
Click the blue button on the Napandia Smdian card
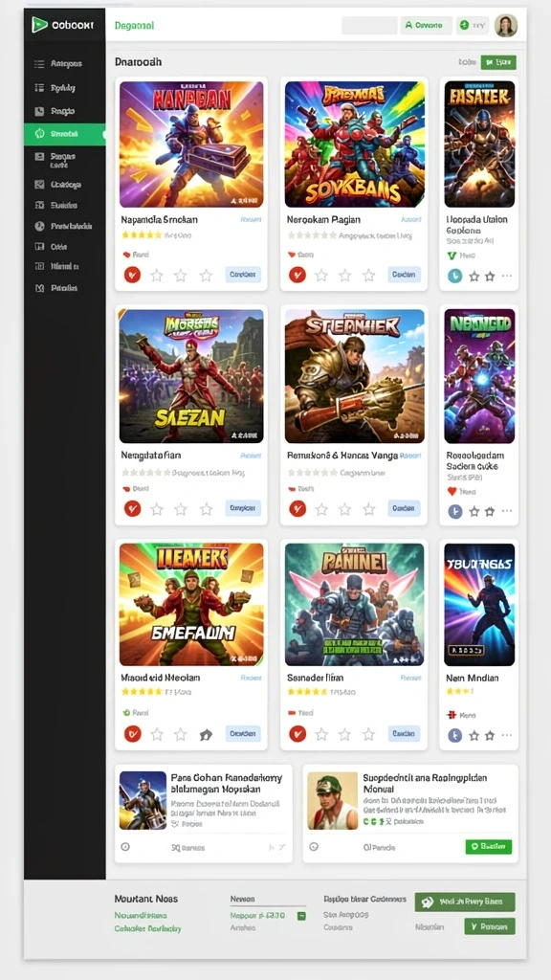point(243,275)
